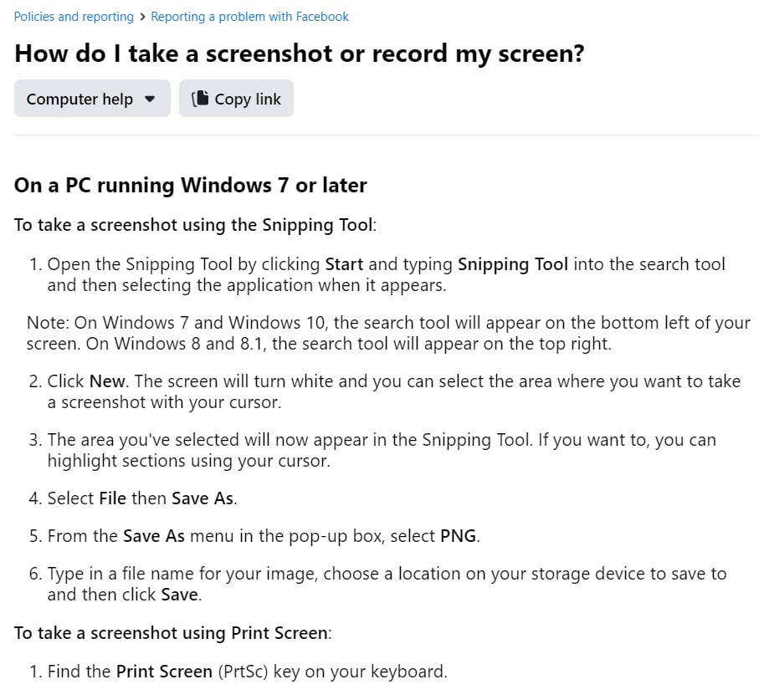Click the Snipping Tool screenshot subheading
This screenshot has height=700, width=759.
[195, 226]
